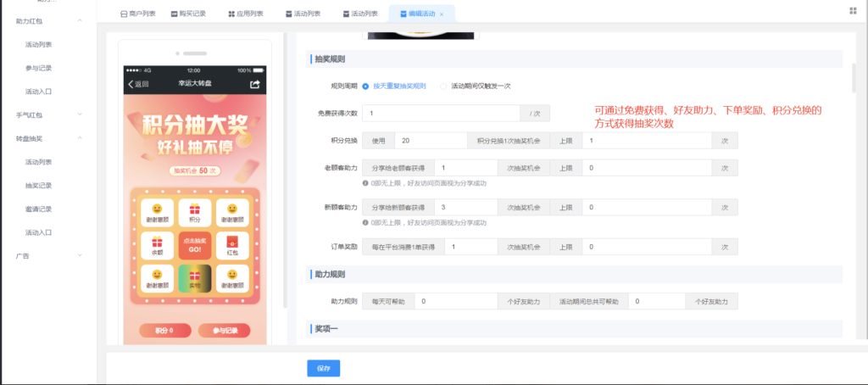Image resolution: width=868 pixels, height=385 pixels.
Task: Collapse the 助力红包 sidebar section
Action: [80, 20]
